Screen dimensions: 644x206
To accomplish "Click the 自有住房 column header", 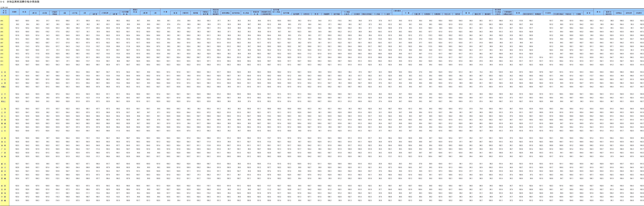I will (x=629, y=13).
